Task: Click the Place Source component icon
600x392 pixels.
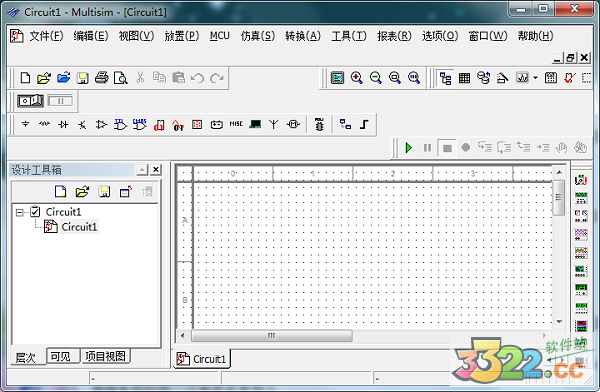Action: (x=25, y=124)
